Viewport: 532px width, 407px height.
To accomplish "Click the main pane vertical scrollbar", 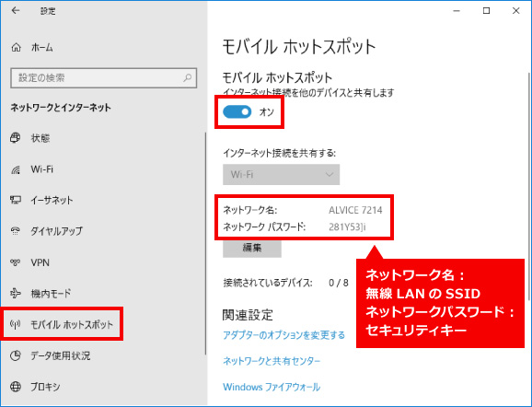I will (x=529, y=186).
